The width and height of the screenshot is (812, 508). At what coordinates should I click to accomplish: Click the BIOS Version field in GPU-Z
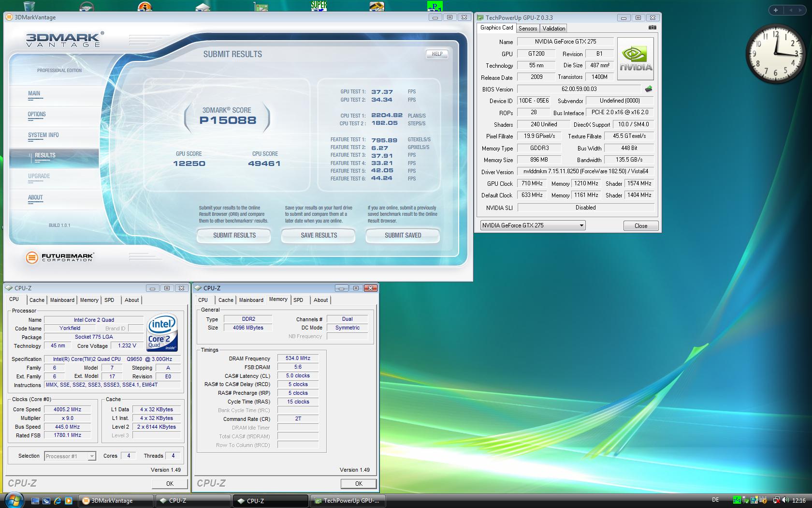coord(579,89)
